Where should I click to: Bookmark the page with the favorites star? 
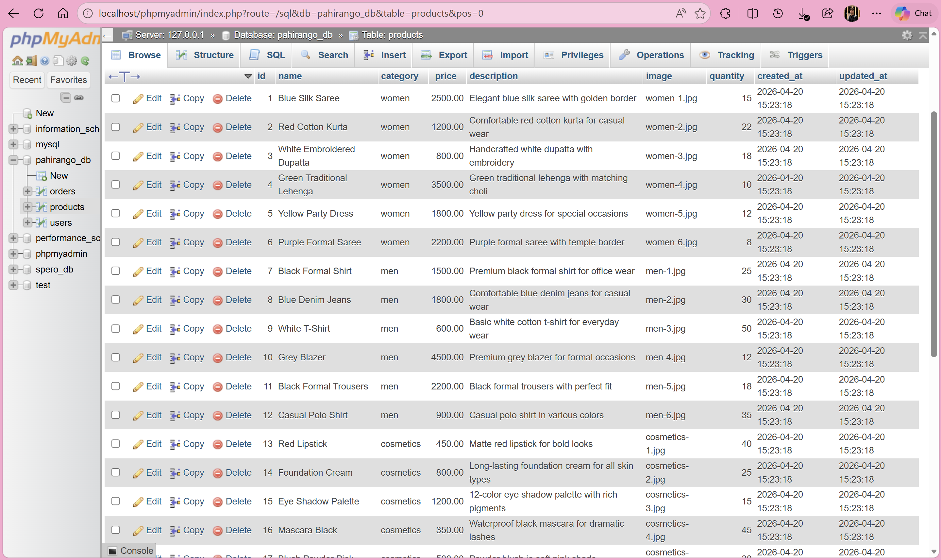coord(700,14)
